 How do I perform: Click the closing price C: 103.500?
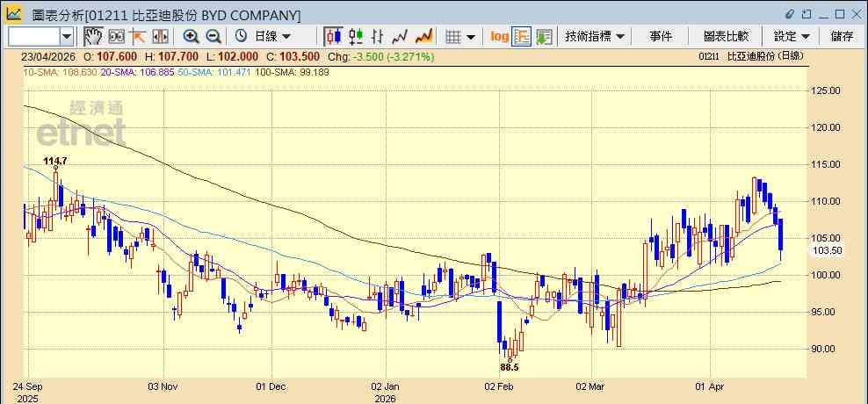(293, 56)
